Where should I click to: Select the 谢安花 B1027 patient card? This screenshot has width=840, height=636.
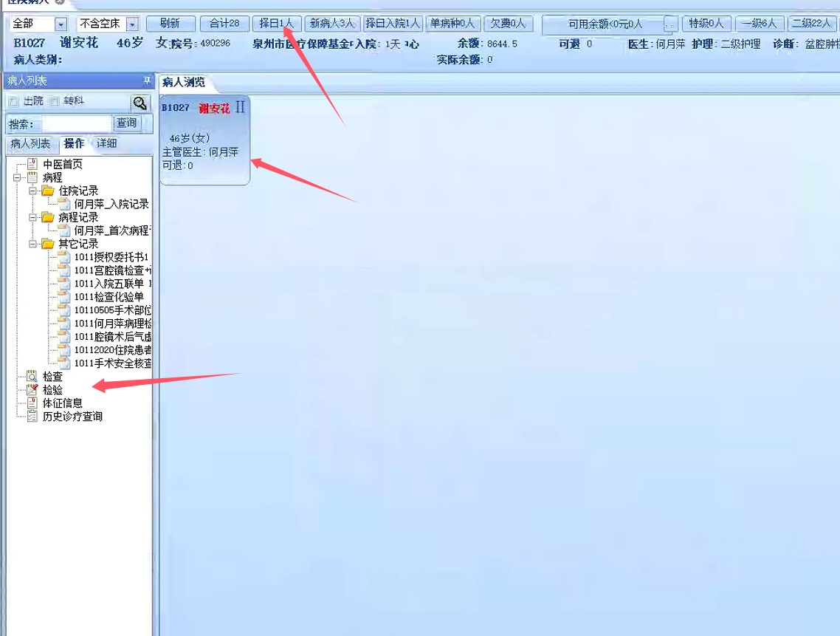[x=204, y=140]
